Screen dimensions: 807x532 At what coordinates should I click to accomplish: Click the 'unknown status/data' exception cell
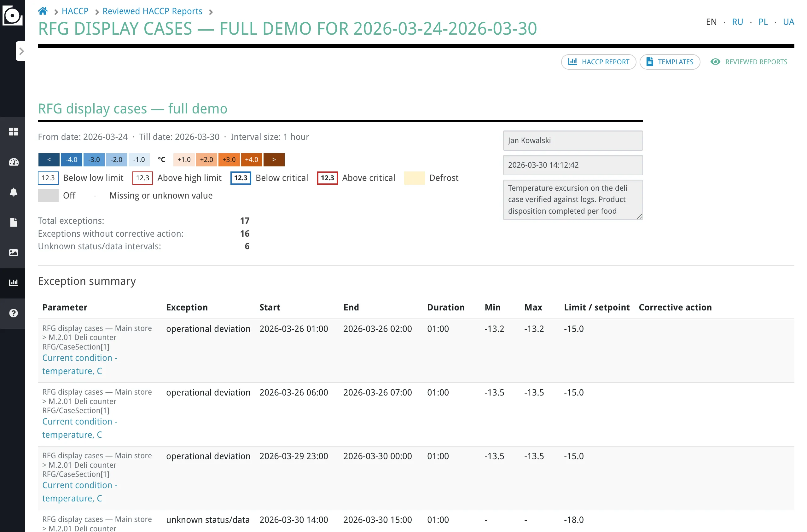click(x=208, y=520)
